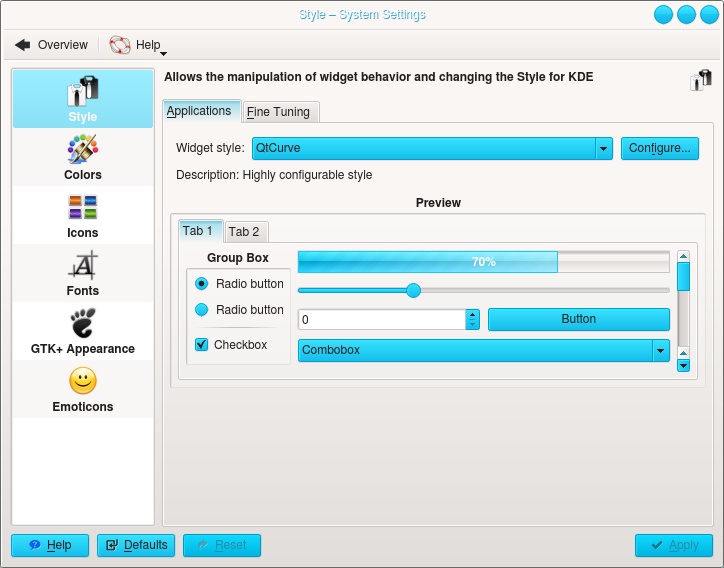Screen dimensions: 724x568
Task: Click the preview Combobox arrow
Action: click(x=661, y=350)
